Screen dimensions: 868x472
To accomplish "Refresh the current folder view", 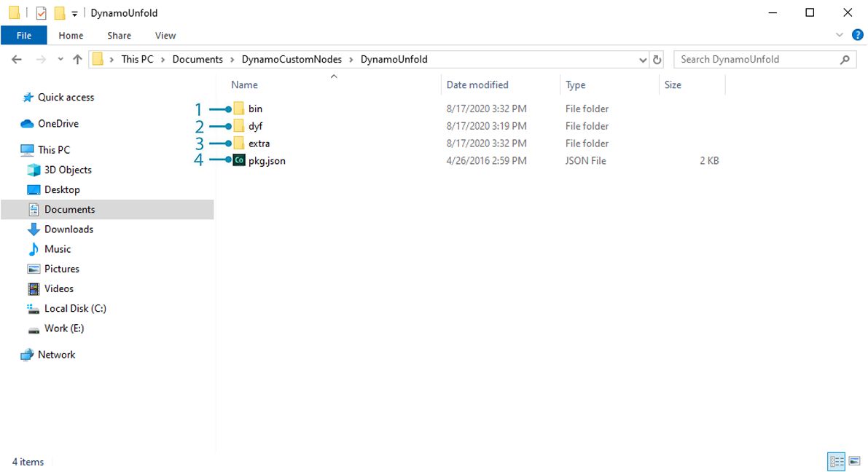I will pyautogui.click(x=657, y=60).
